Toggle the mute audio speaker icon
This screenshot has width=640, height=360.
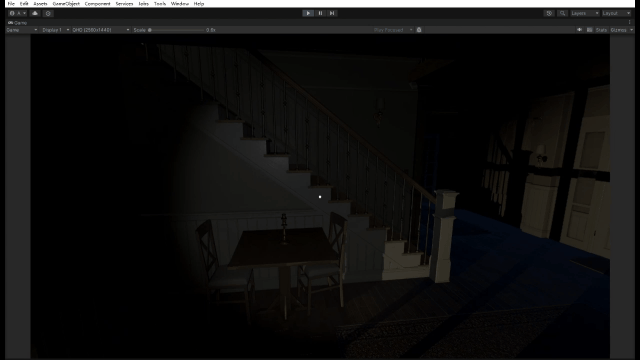click(579, 30)
